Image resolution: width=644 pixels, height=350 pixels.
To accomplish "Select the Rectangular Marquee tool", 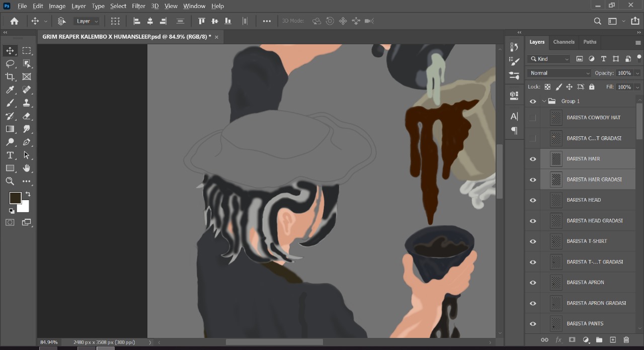I will (27, 51).
